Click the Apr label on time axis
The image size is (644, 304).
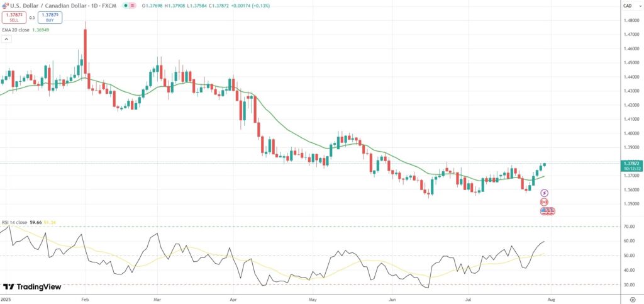pyautogui.click(x=233, y=299)
